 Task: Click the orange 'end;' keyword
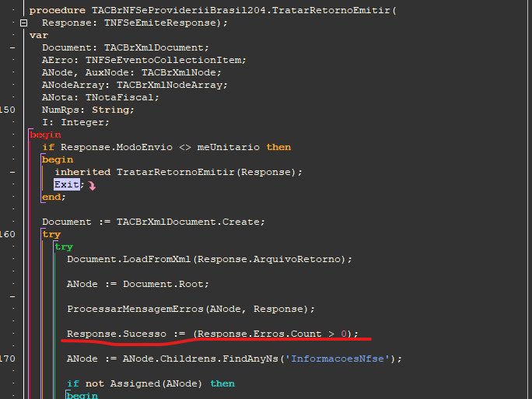[x=54, y=197]
